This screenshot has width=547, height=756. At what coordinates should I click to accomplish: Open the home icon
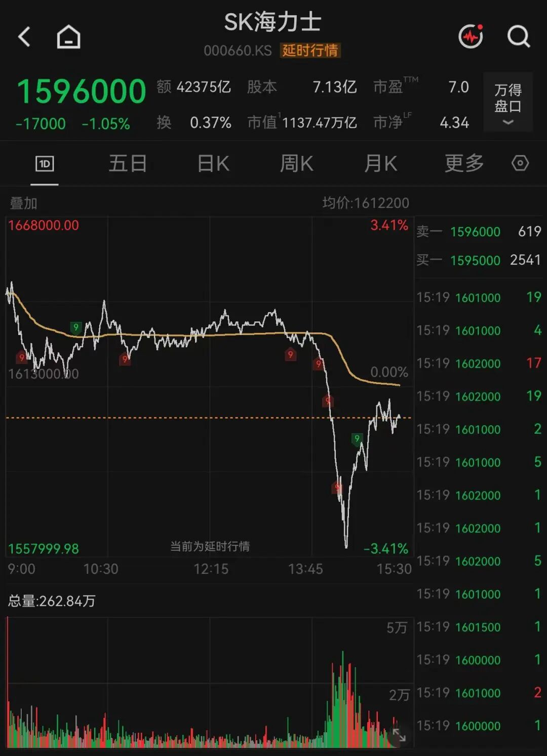click(68, 37)
